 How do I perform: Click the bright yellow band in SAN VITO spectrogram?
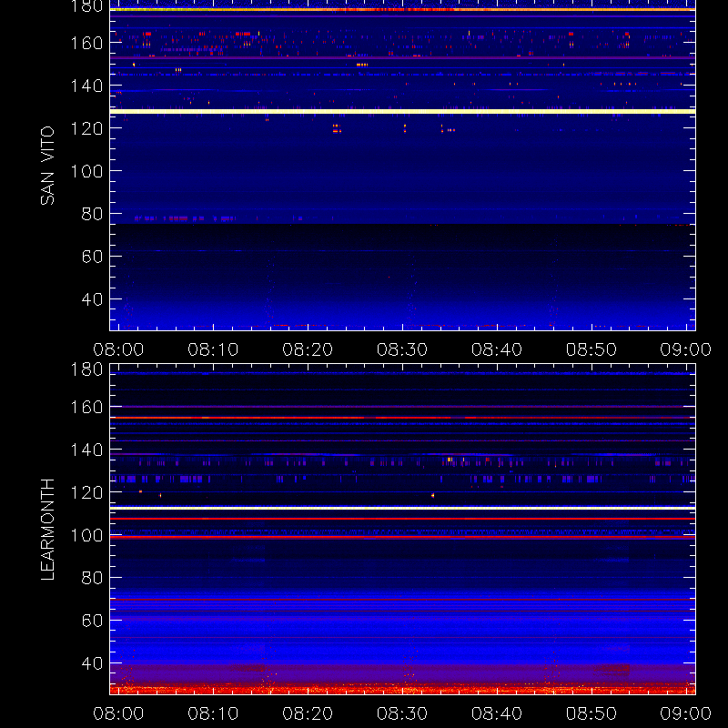402,111
